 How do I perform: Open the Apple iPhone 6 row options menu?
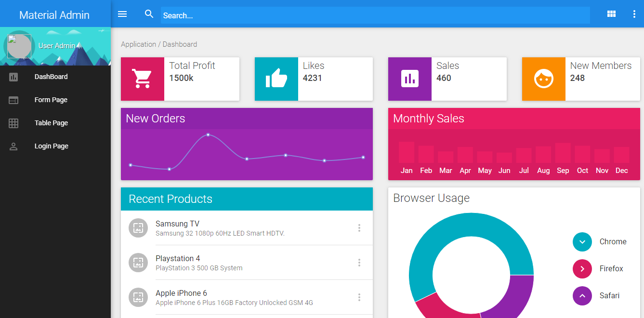click(x=359, y=297)
